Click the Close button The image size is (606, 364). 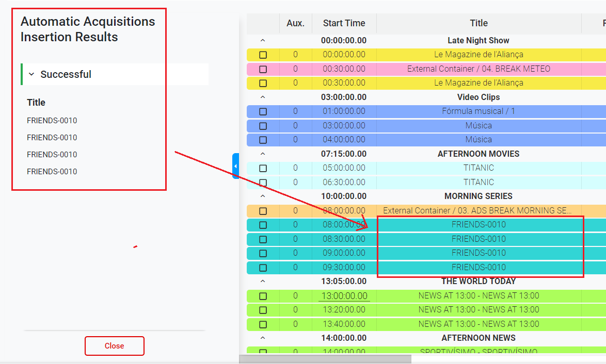tap(114, 346)
